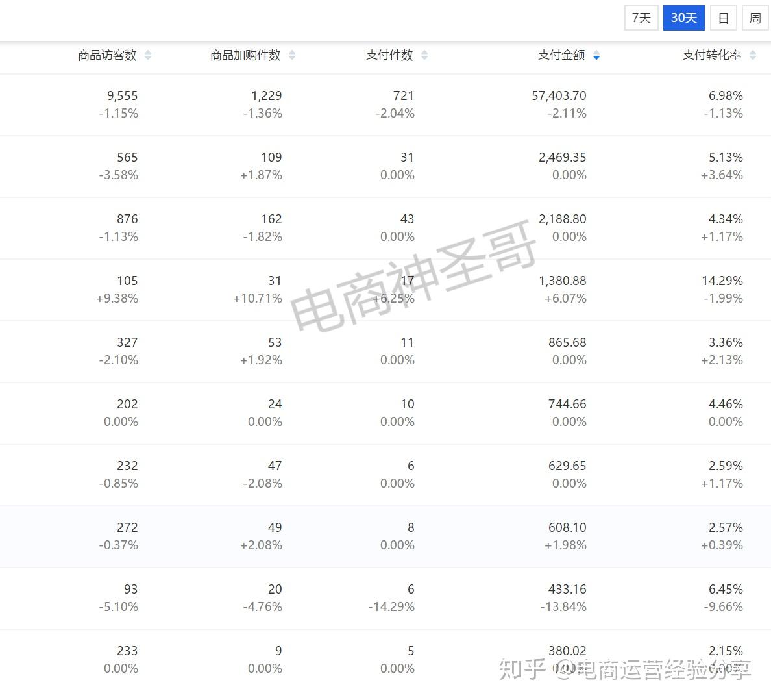Select visitor count value 327
Viewport: 771px width, 700px height.
click(x=127, y=342)
